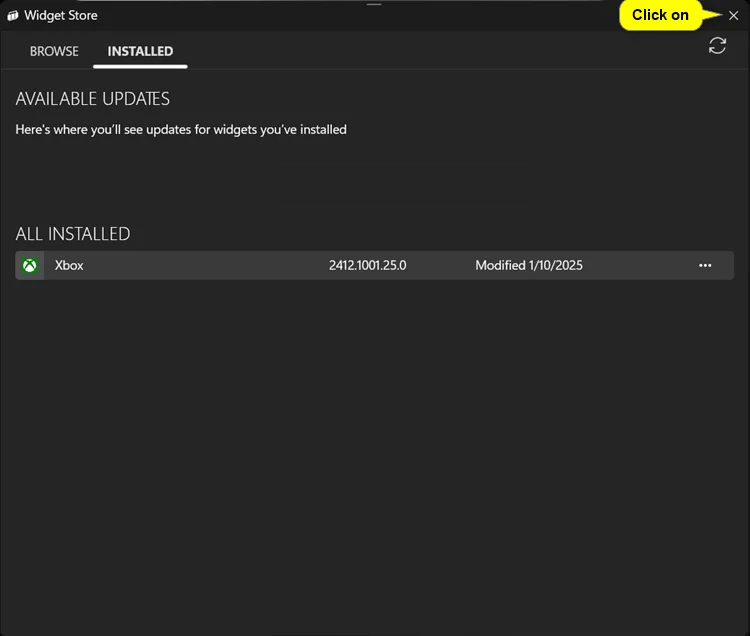Click the updates description message text
The height and width of the screenshot is (636, 750).
(x=181, y=130)
